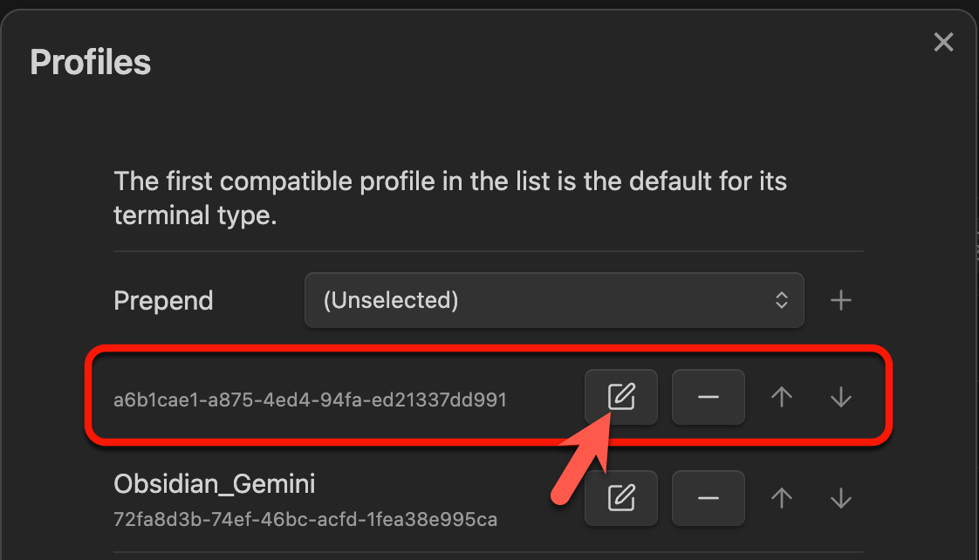Image resolution: width=979 pixels, height=560 pixels.
Task: Click the a6b1cae1-a875 profile ID text
Action: [x=310, y=400]
